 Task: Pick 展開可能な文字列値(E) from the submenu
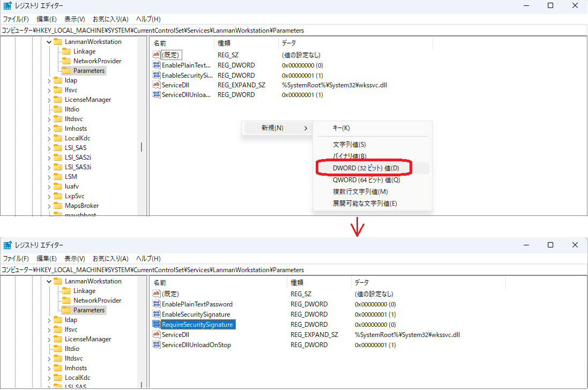click(364, 204)
